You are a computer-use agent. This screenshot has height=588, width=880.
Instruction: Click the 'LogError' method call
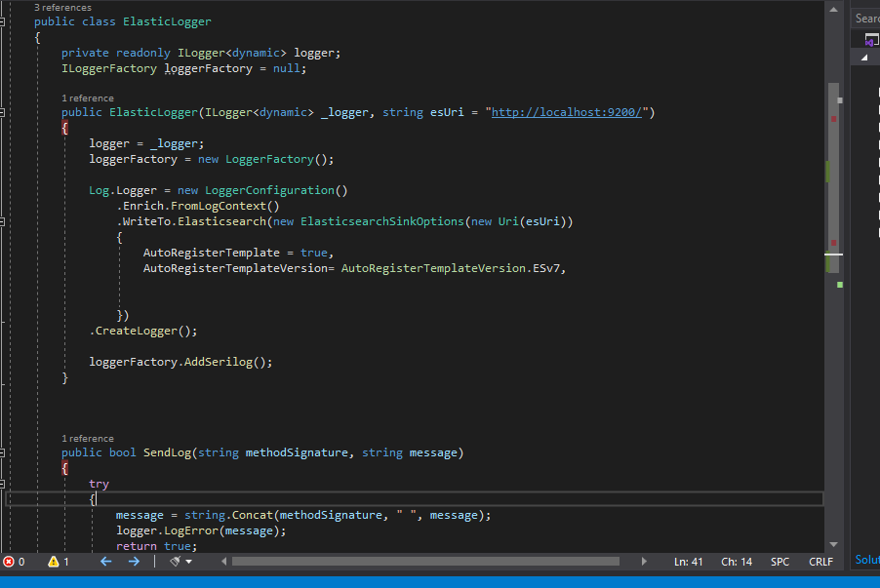coord(191,530)
